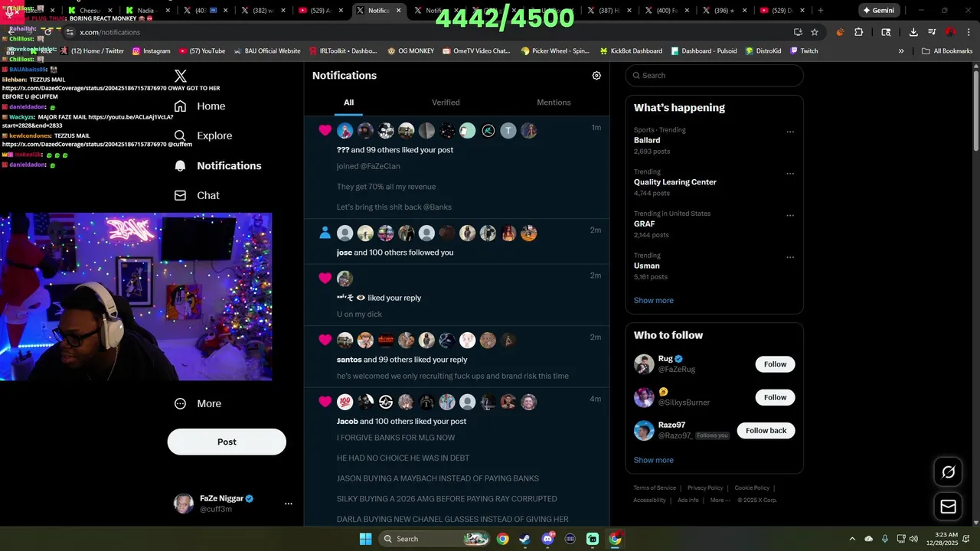Open the More menu in sidebar
The height and width of the screenshot is (551, 980).
(198, 403)
